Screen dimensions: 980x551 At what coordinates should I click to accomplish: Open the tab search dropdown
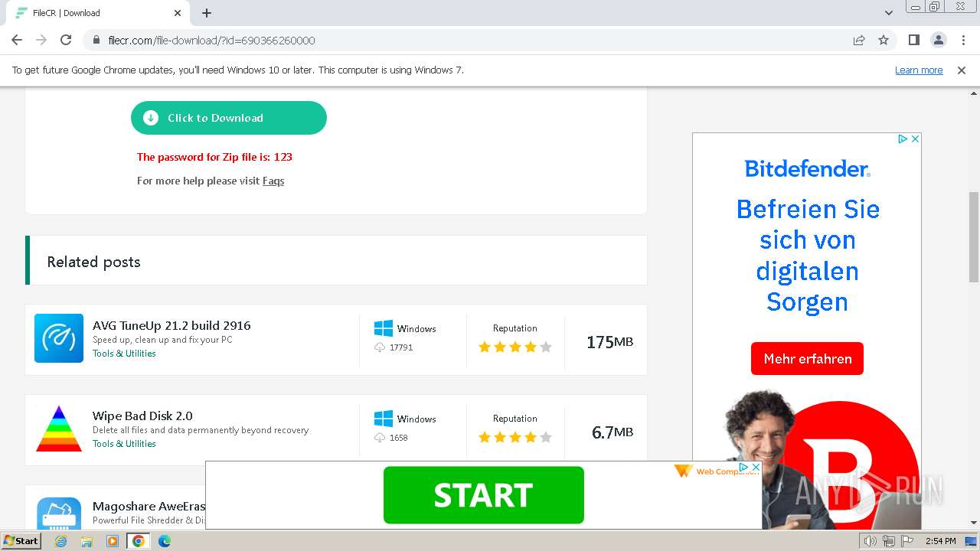(x=889, y=13)
